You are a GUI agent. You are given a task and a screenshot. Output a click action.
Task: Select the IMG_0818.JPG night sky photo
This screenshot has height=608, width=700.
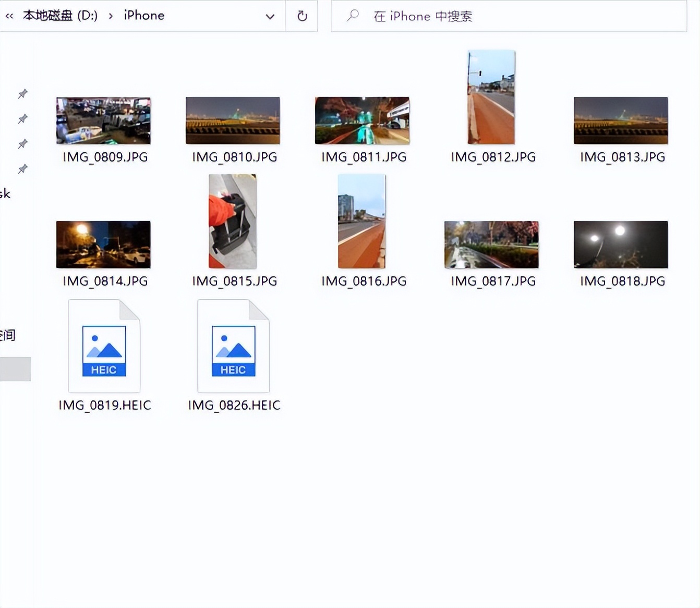[x=620, y=244]
